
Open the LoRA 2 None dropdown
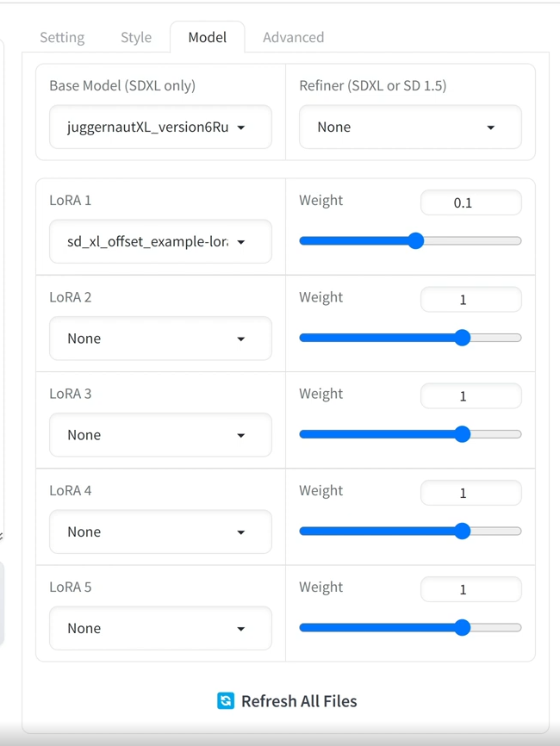pos(161,339)
